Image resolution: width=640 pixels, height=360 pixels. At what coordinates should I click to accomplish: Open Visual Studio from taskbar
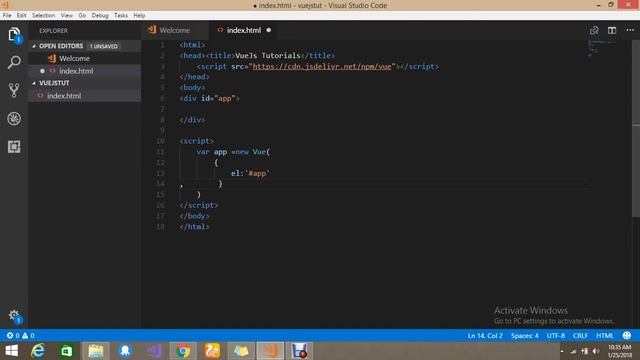[154, 351]
